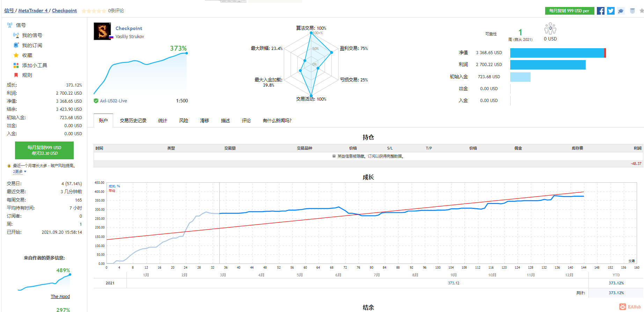
Task: Click the shield icon near the top right
Action: (632, 11)
